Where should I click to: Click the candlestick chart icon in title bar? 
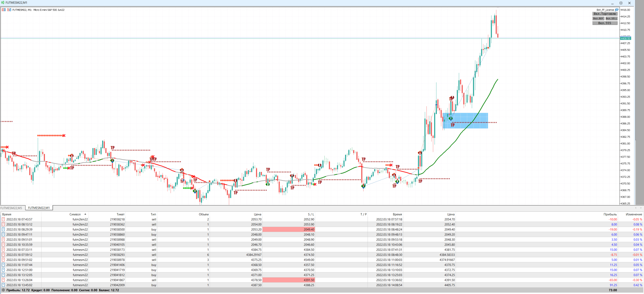[3, 3]
